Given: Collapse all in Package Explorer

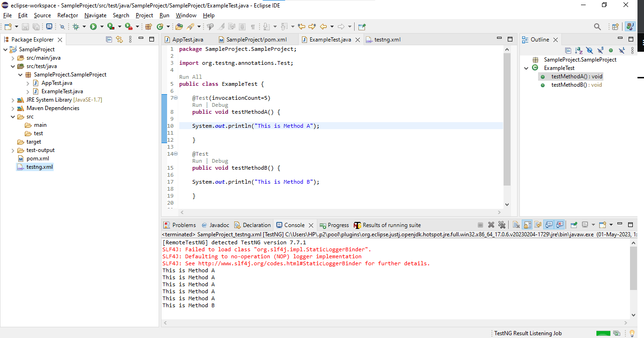Looking at the screenshot, I should click(109, 40).
